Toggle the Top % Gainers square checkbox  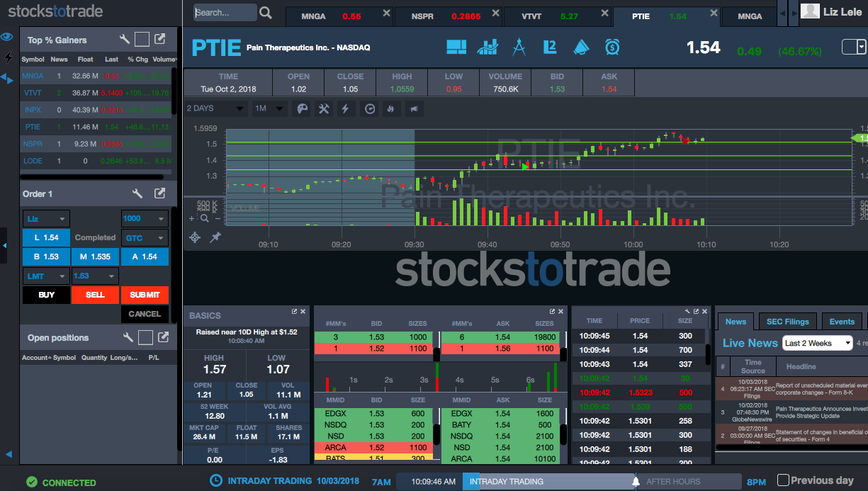(x=142, y=40)
